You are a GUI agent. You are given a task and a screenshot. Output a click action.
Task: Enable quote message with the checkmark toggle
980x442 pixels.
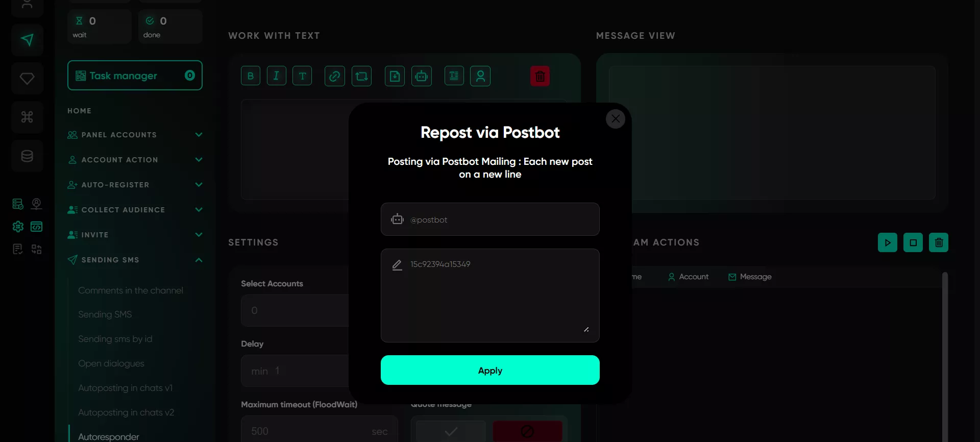(x=451, y=431)
